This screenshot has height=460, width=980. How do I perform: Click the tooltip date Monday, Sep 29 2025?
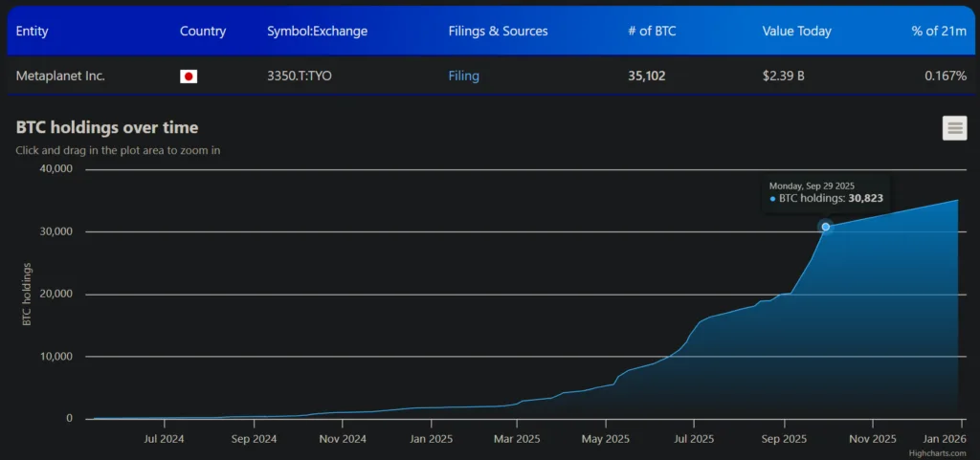[812, 186]
